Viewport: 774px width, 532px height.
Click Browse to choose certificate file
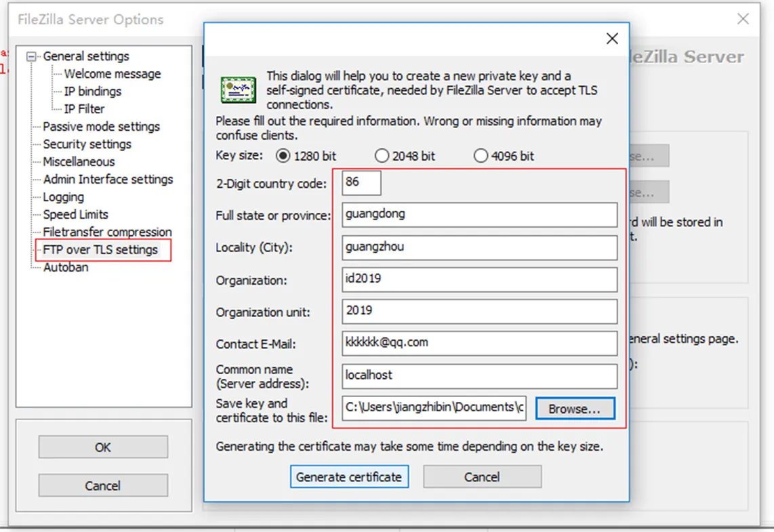tap(575, 409)
